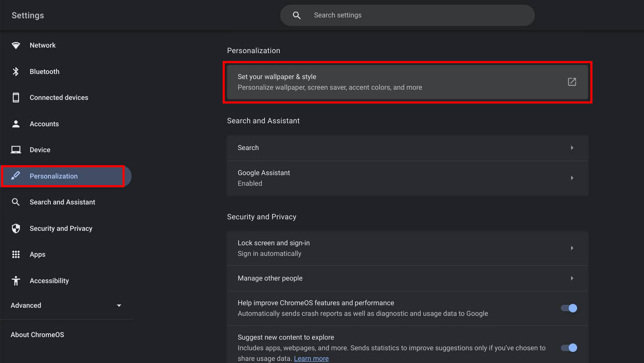
Task: Open About ChromeOS page
Action: [x=37, y=335]
